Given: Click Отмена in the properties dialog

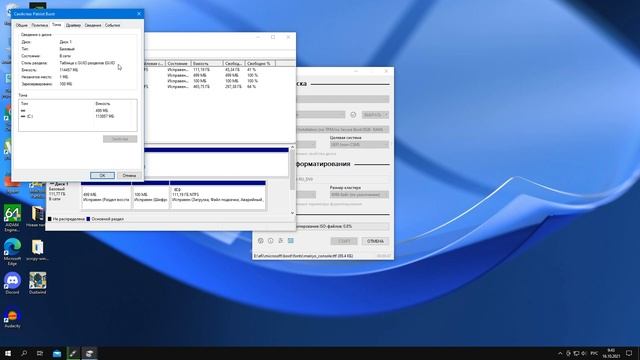Looking at the screenshot, I should click(x=129, y=176).
